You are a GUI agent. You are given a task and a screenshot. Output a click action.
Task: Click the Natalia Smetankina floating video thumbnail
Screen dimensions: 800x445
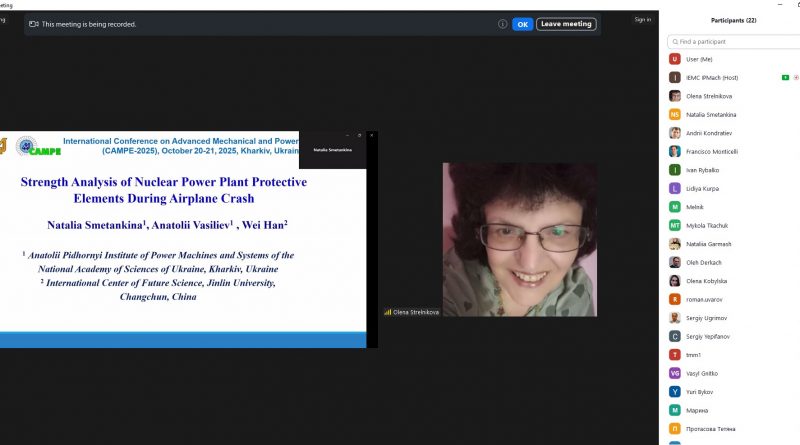(x=333, y=150)
